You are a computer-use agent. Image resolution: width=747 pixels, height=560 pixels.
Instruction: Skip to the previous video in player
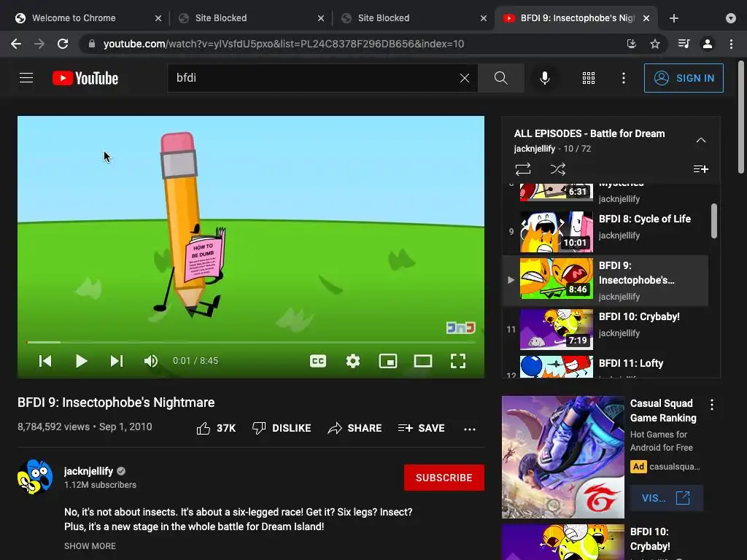[x=45, y=361]
